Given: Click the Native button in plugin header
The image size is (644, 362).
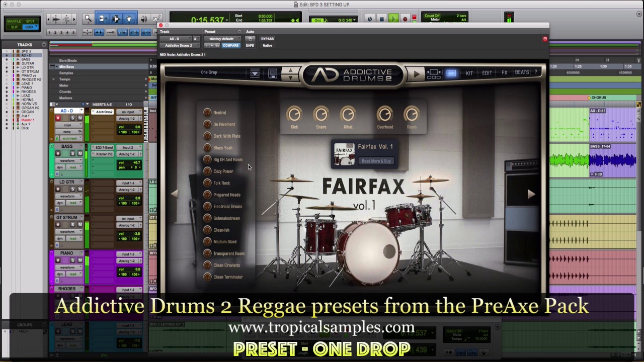Looking at the screenshot, I should (267, 45).
